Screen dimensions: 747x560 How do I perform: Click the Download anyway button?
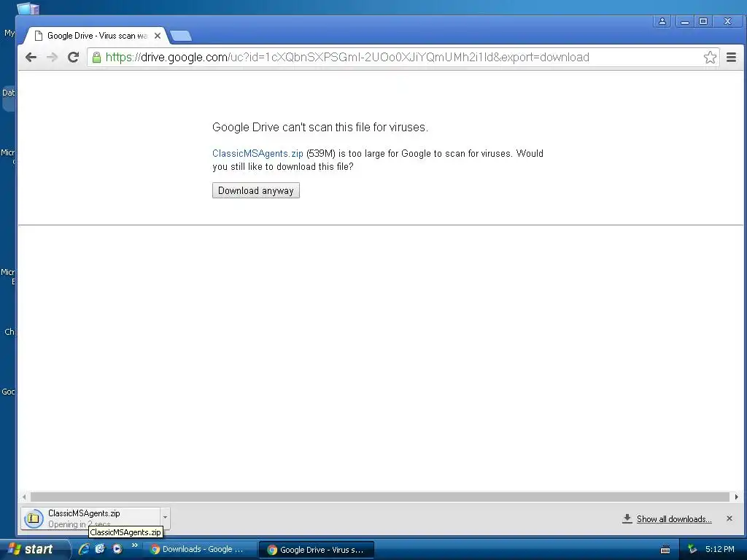[x=256, y=190]
